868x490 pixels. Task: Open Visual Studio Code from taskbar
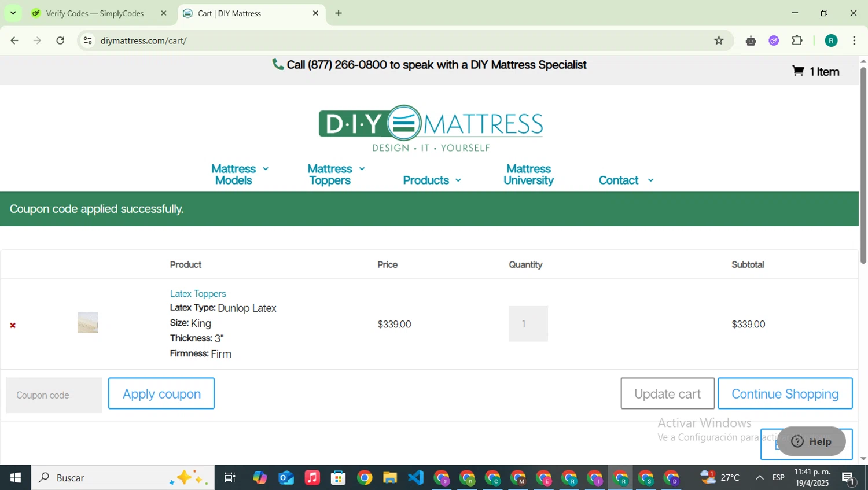415,478
